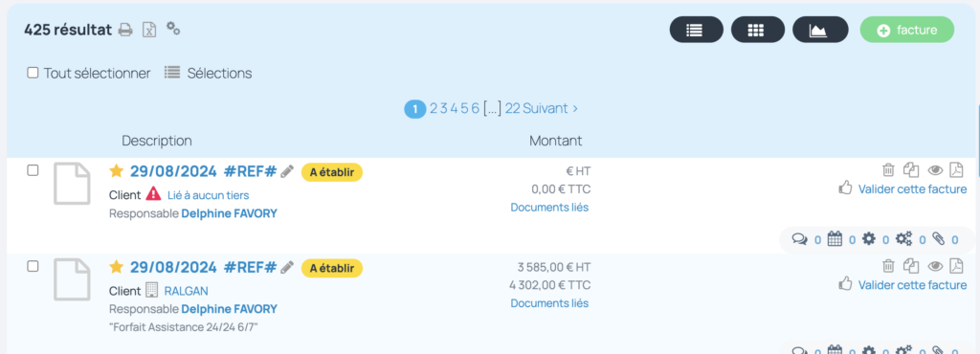Go to page 22 of results

[x=513, y=109]
